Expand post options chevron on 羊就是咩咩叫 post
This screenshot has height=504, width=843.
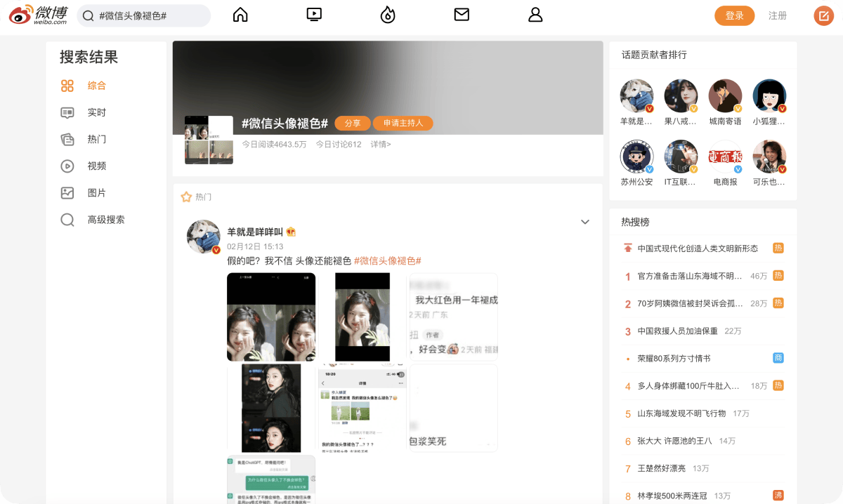point(585,222)
